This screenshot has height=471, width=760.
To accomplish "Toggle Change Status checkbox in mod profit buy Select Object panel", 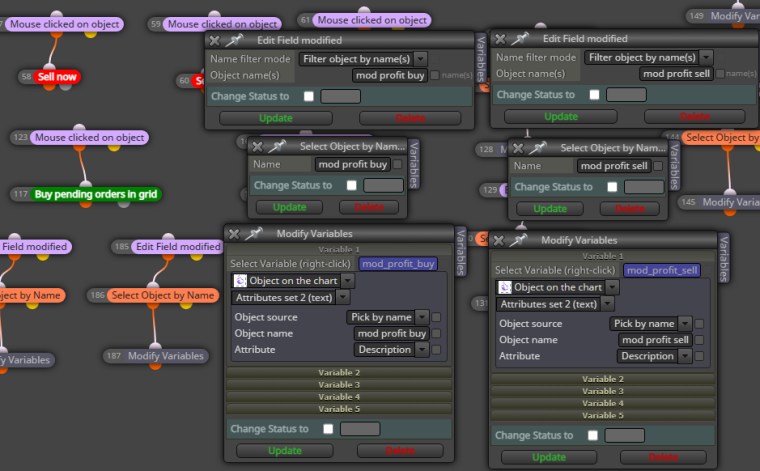I will pyautogui.click(x=351, y=185).
